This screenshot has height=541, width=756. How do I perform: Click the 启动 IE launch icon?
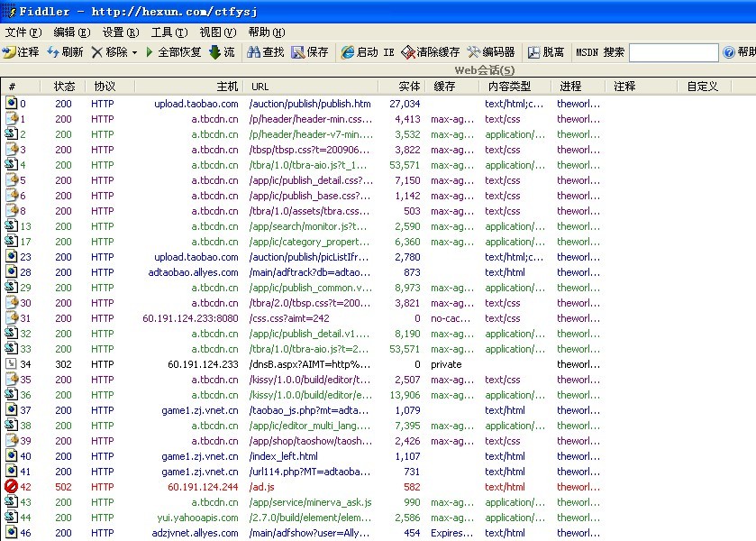[x=347, y=52]
